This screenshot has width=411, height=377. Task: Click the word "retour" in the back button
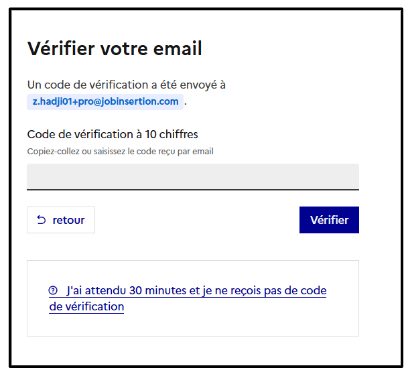[x=69, y=220]
